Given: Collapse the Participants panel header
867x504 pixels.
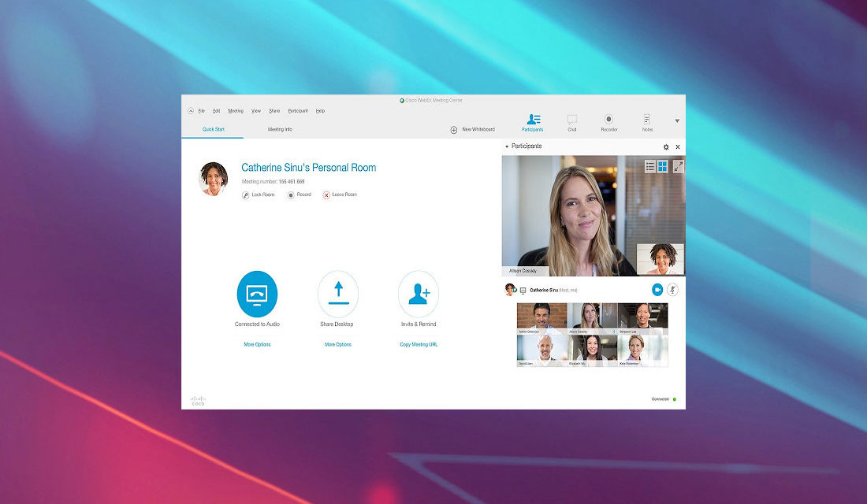Looking at the screenshot, I should pyautogui.click(x=507, y=146).
